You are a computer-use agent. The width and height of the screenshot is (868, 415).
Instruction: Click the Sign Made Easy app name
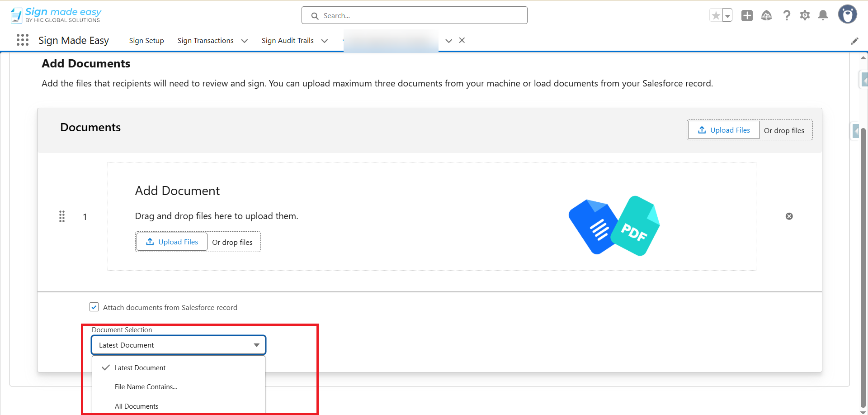click(x=74, y=41)
